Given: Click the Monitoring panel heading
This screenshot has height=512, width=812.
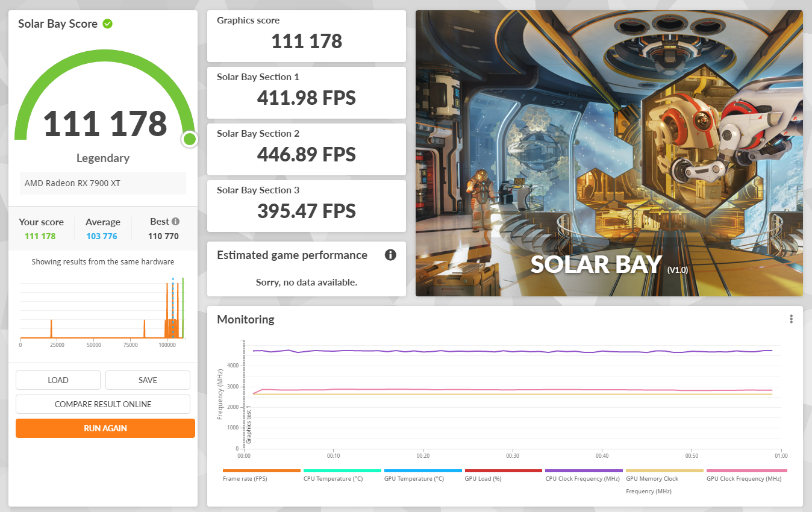Looking at the screenshot, I should tap(246, 319).
